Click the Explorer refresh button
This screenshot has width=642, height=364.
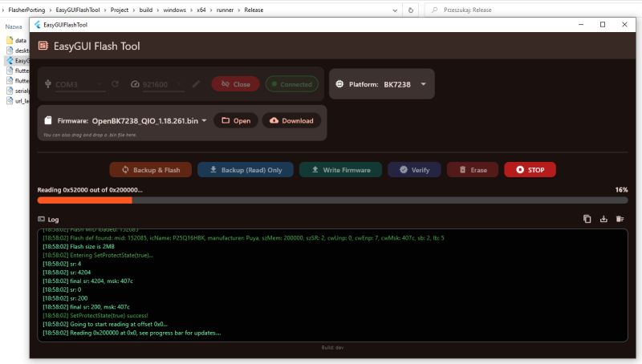(x=411, y=10)
